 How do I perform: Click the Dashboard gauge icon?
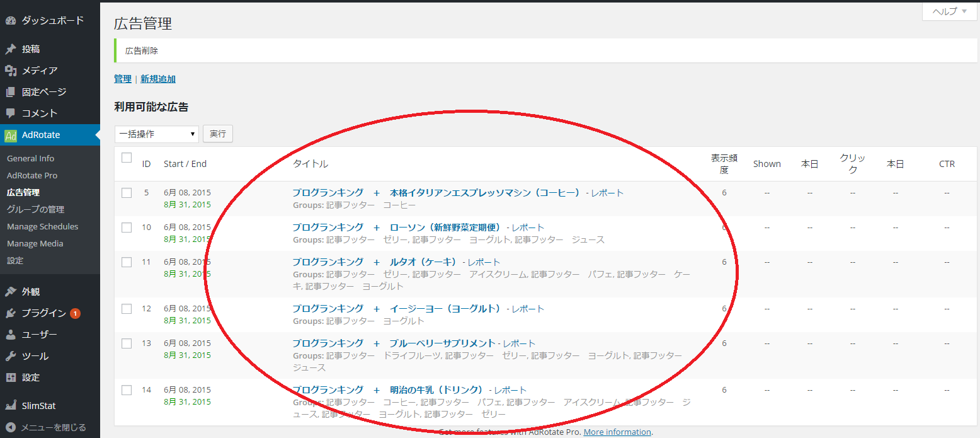pyautogui.click(x=11, y=20)
